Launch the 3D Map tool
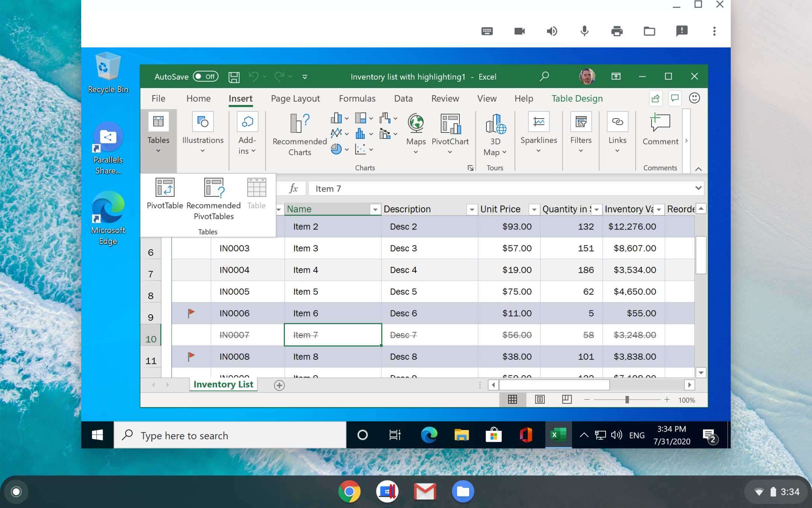The height and width of the screenshot is (508, 812). (495, 124)
